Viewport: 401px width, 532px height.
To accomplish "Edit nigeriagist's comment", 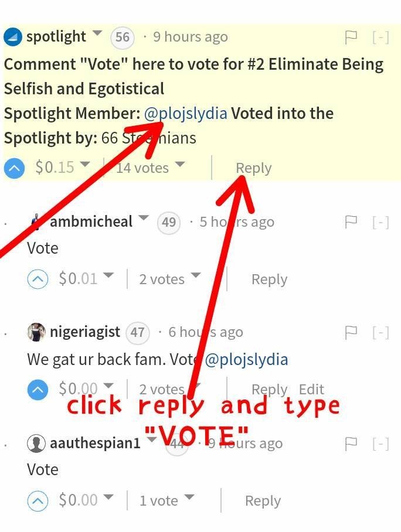I will click(311, 389).
